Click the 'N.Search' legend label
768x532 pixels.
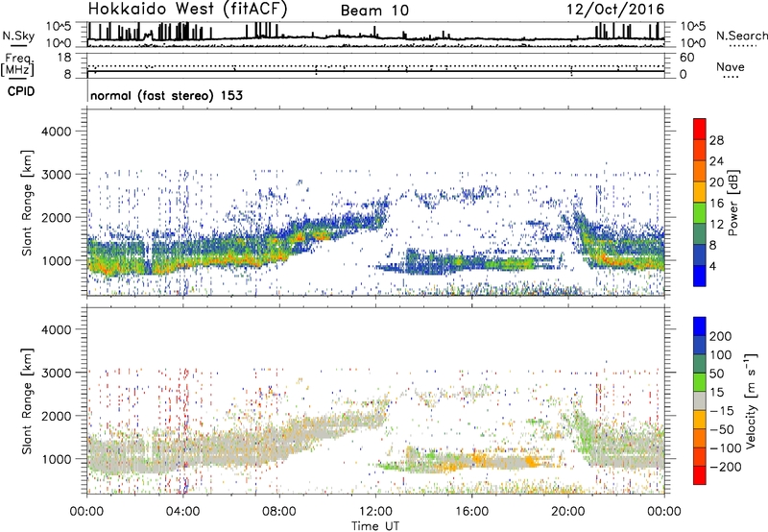[x=742, y=36]
